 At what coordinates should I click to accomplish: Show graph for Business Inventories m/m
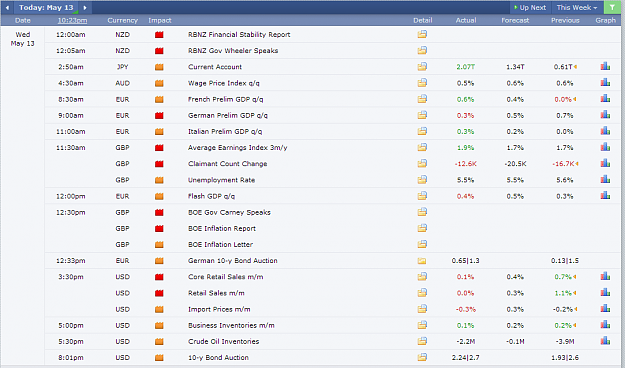605,325
